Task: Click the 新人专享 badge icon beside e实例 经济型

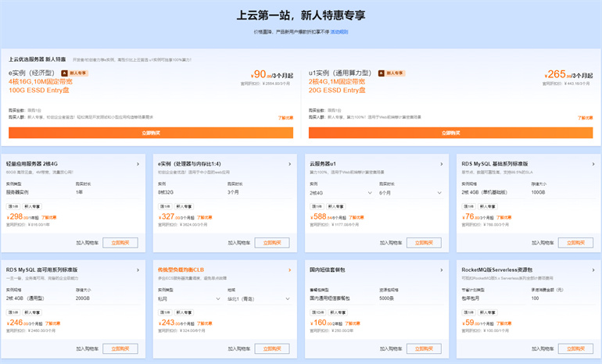Action: [x=64, y=73]
